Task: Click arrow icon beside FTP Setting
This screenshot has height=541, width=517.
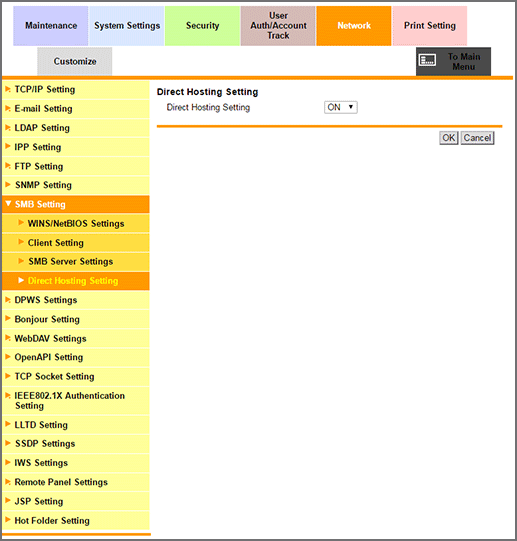Action: 8,166
